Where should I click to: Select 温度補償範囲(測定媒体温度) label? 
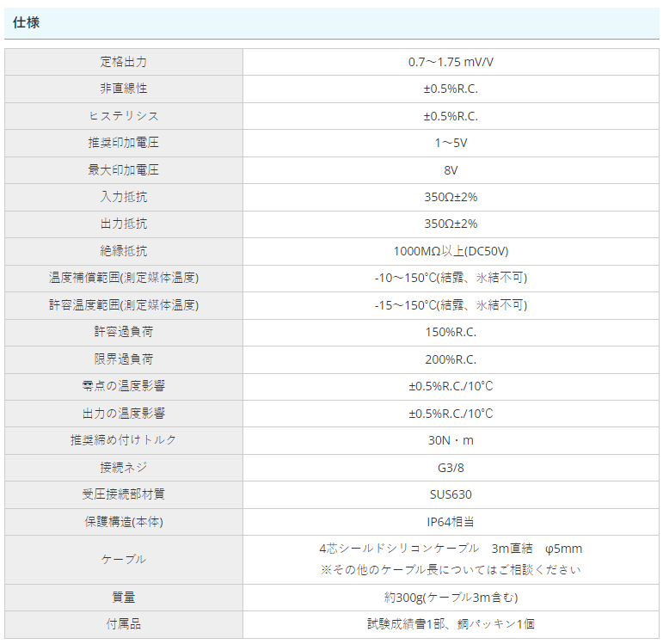(x=124, y=279)
